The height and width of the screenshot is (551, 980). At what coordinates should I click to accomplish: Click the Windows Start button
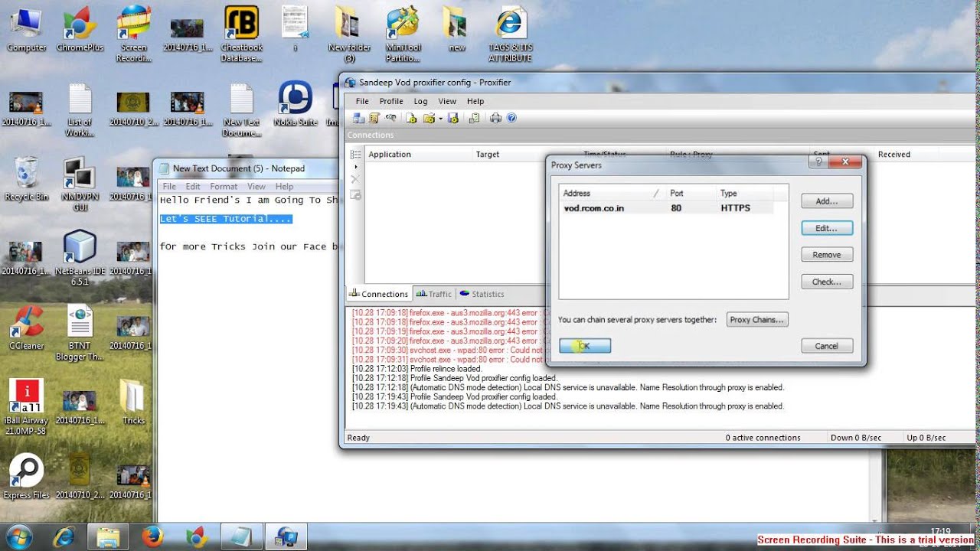pyautogui.click(x=19, y=536)
